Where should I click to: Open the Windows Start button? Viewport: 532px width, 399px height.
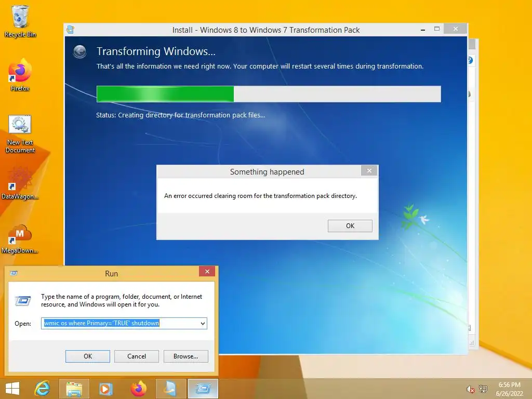12,389
